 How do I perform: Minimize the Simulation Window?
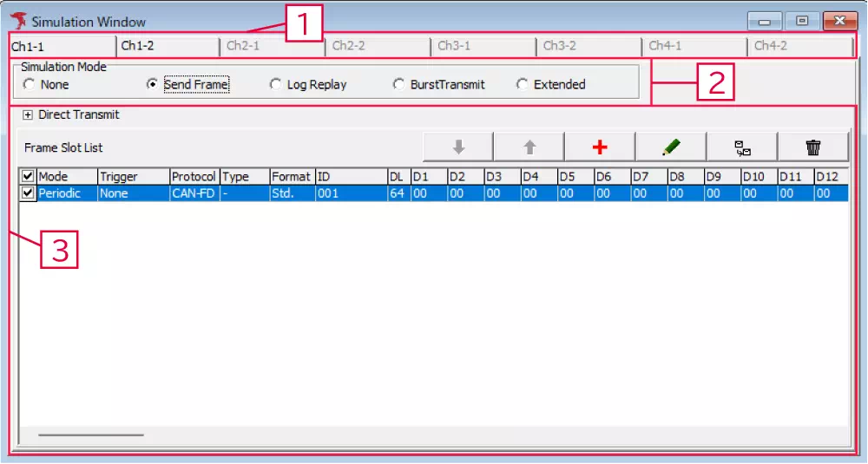pyautogui.click(x=765, y=21)
